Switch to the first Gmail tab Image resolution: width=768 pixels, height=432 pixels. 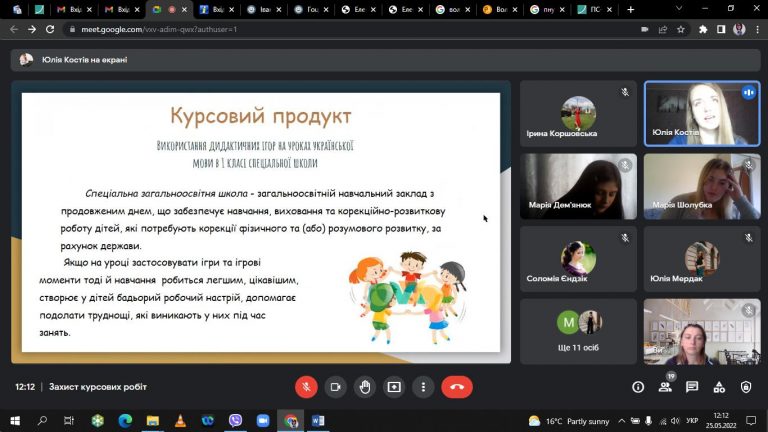click(x=74, y=9)
